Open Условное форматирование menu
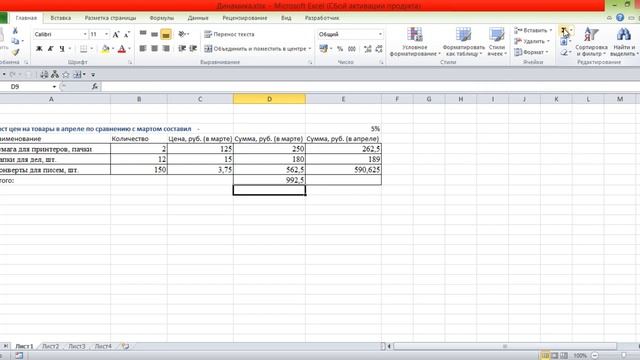 415,42
